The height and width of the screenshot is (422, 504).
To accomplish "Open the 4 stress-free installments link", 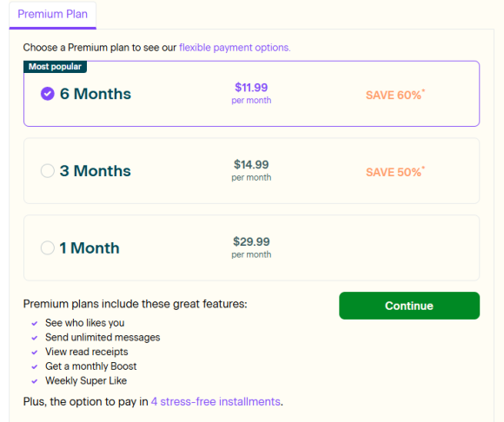I will (216, 401).
